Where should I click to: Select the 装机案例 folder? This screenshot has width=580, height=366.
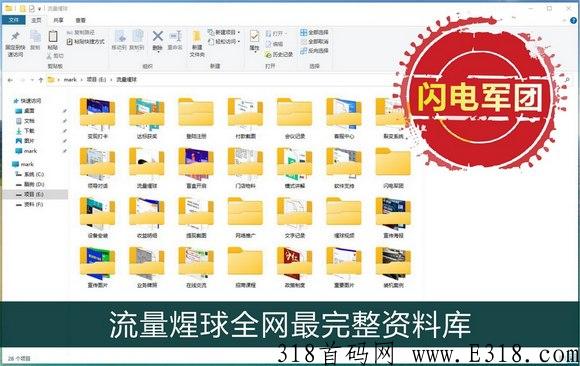pos(393,267)
